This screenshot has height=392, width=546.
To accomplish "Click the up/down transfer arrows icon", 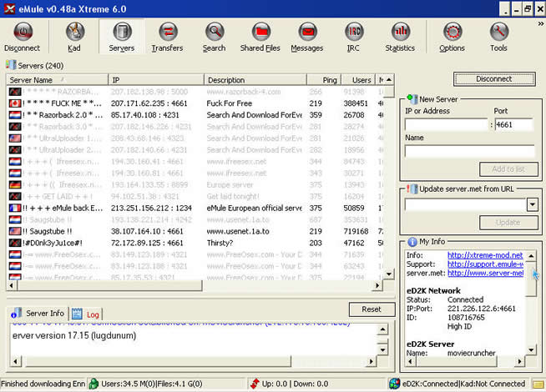I will pos(255,384).
